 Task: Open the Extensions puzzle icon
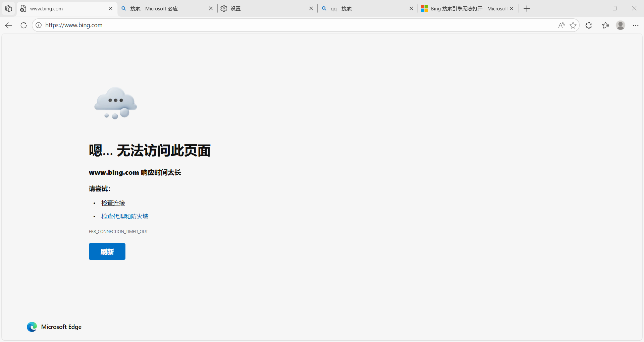(x=589, y=25)
